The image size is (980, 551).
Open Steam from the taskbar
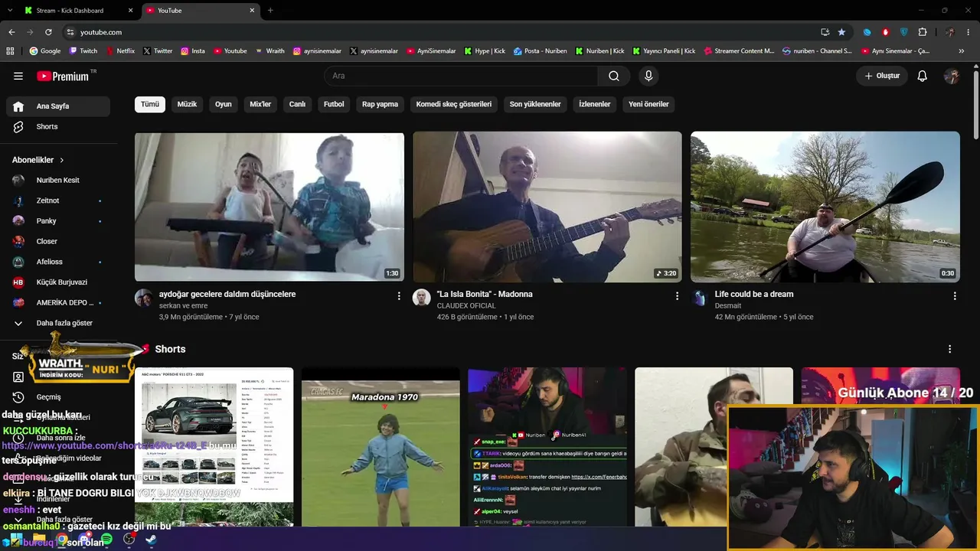click(x=151, y=540)
